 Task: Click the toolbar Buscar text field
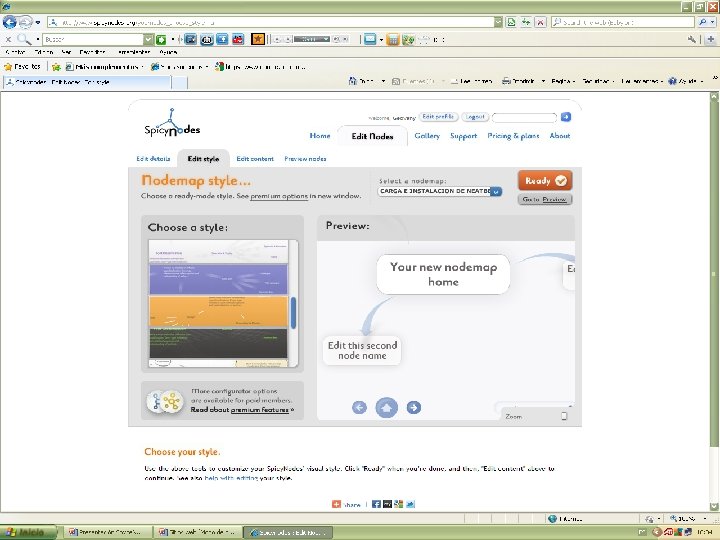(93, 39)
